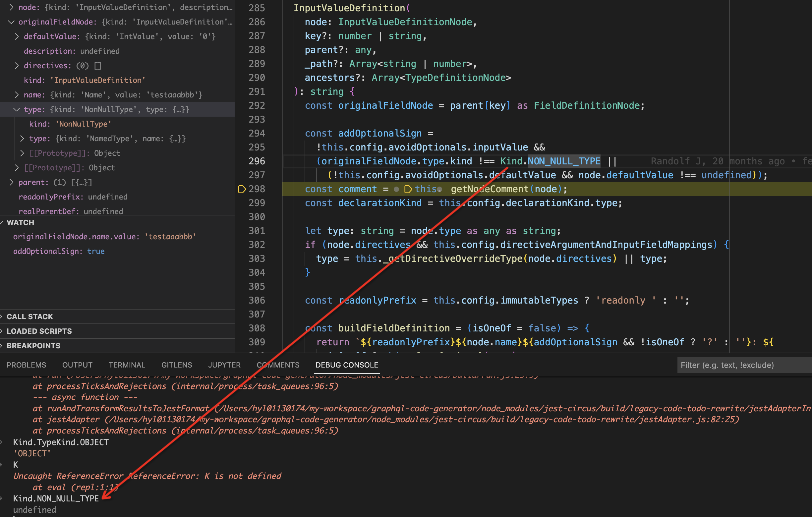The width and height of the screenshot is (812, 517).
Task: Expand the nested NamedType type entry
Action: [22, 139]
